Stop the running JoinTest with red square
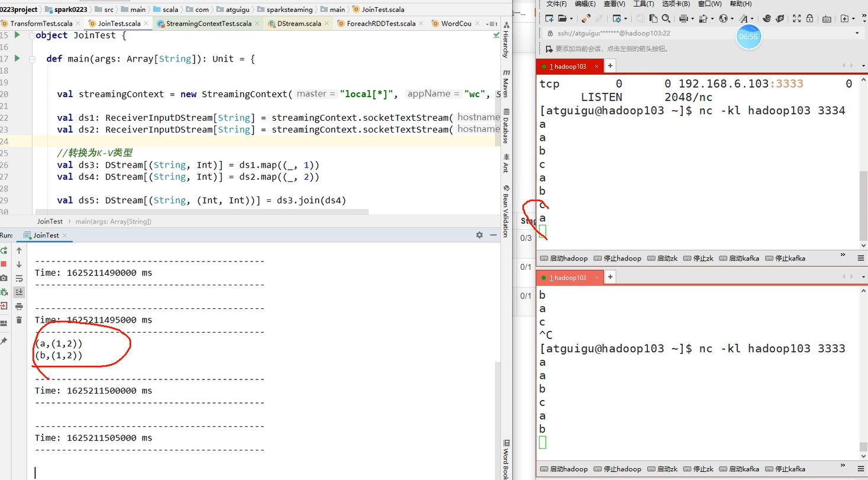Image resolution: width=868 pixels, height=480 pixels. (4, 264)
